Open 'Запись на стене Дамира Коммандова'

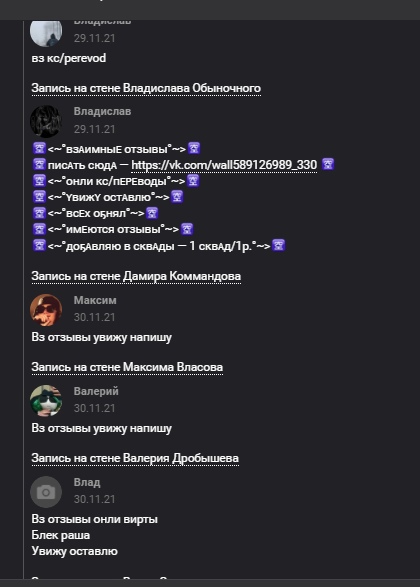point(136,276)
